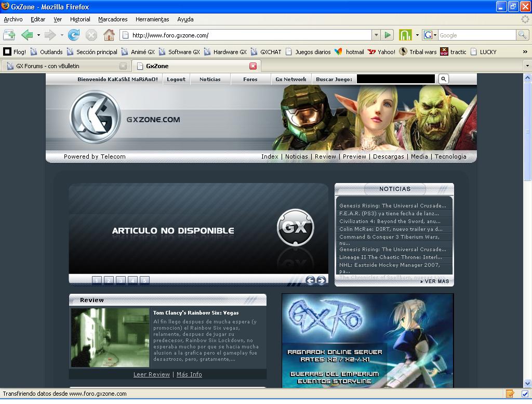Open the Historial menu

tap(80, 19)
